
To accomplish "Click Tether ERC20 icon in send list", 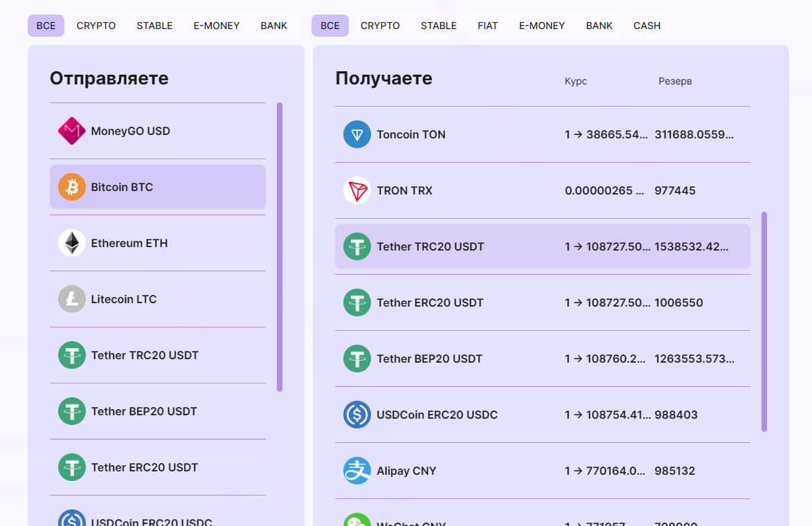I will (x=72, y=467).
